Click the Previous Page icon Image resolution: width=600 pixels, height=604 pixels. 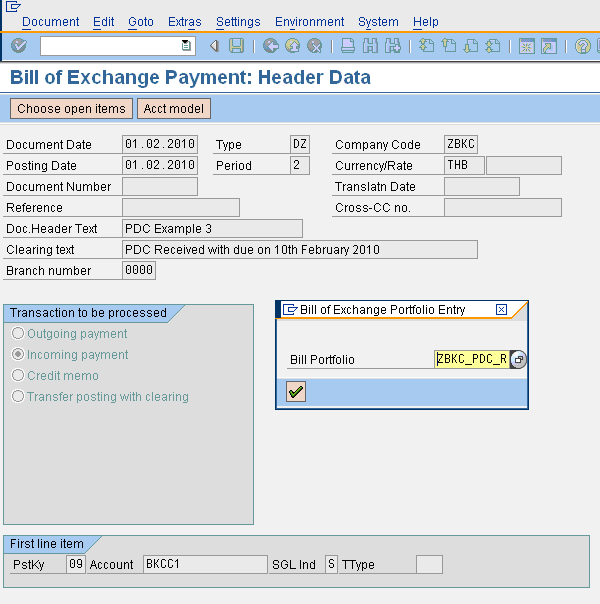(x=449, y=46)
